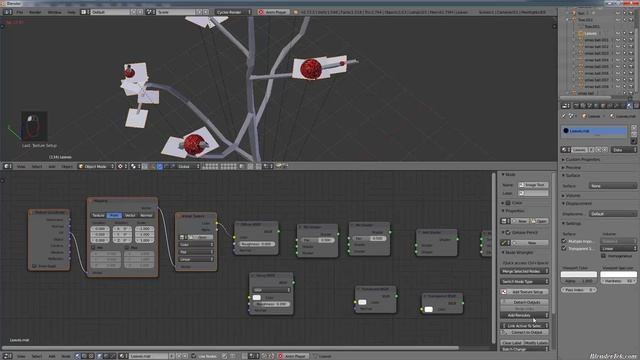Image resolution: width=640 pixels, height=360 pixels.
Task: Enable Min checkbox in Mapping node
Action: (93, 248)
